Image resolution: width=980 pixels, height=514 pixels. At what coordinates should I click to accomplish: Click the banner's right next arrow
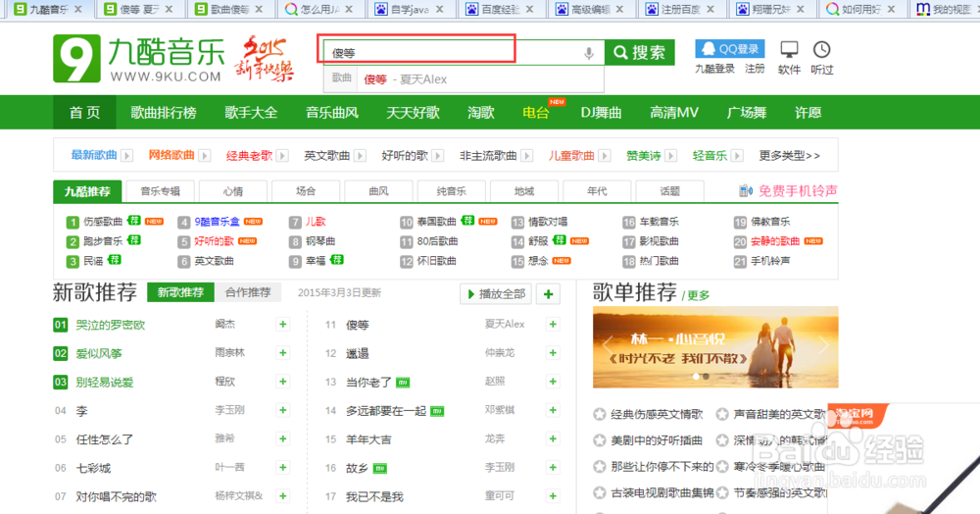point(824,344)
